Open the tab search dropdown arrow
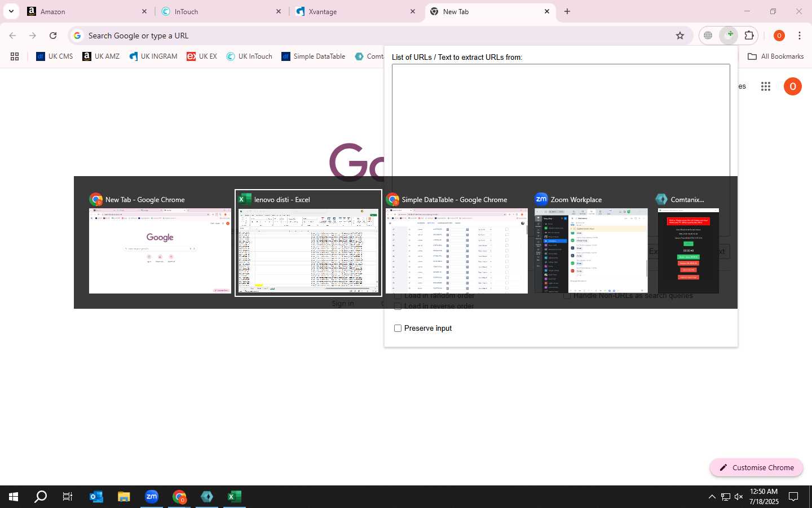Viewport: 812px width, 508px height. point(11,11)
